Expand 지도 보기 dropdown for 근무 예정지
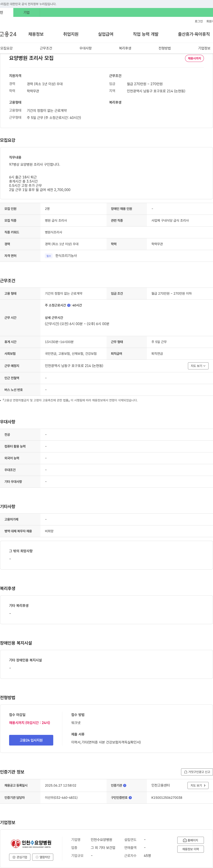The height and width of the screenshot is (868, 213). (198, 366)
